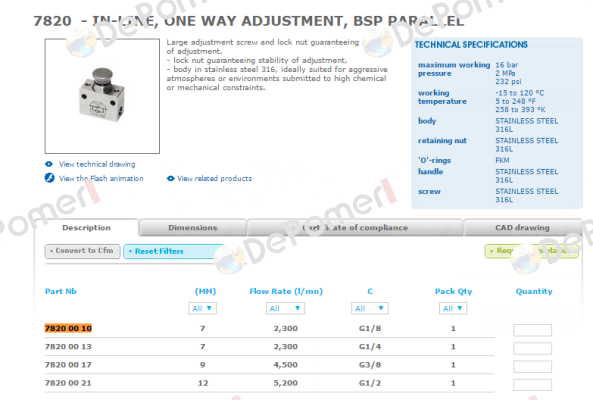Click the Reset Filters button
Viewport: 593px width, 400px height.
coord(174,251)
